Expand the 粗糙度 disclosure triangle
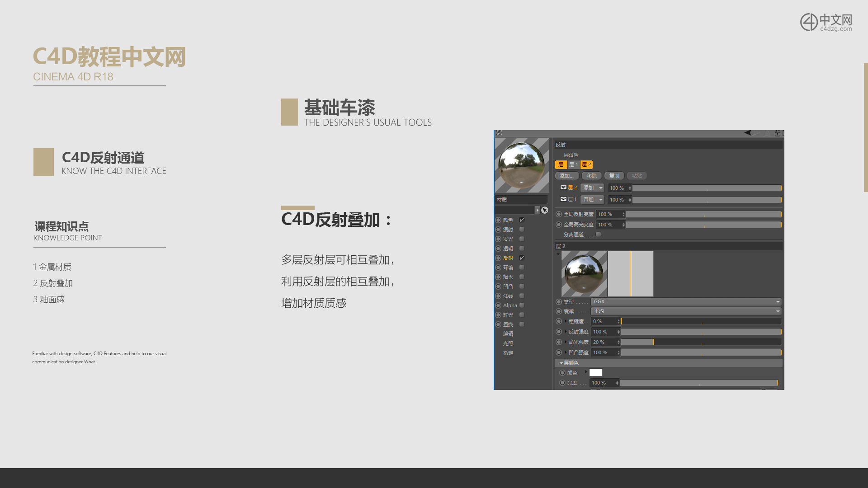Screen dimensions: 868x488 (566, 321)
